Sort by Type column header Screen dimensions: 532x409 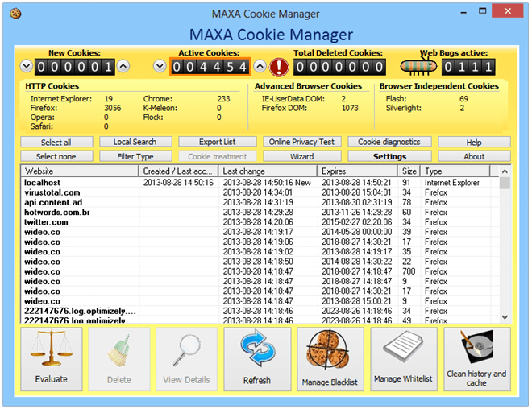coord(455,171)
